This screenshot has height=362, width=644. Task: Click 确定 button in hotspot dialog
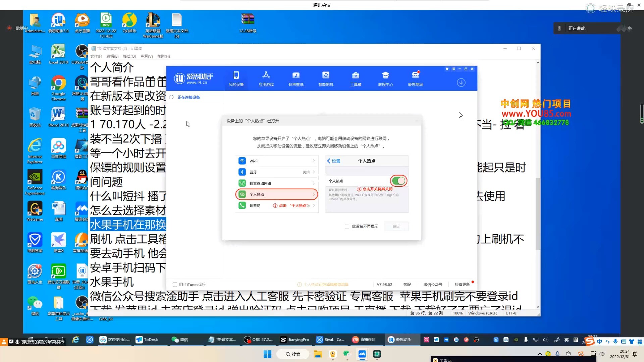click(x=396, y=226)
